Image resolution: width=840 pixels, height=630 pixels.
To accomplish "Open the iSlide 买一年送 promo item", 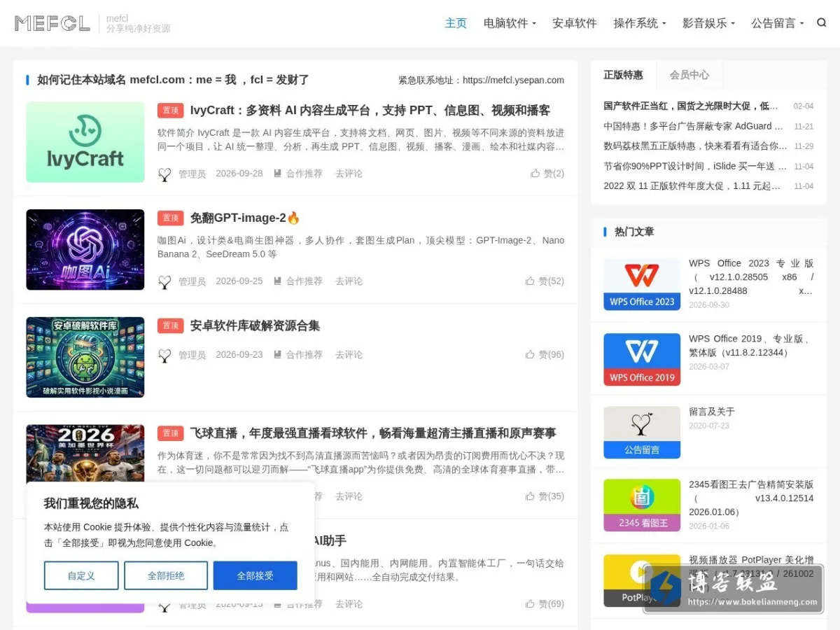I will pyautogui.click(x=696, y=167).
